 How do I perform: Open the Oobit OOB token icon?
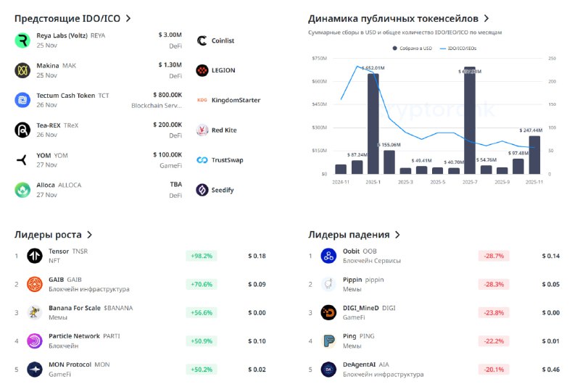tap(328, 256)
